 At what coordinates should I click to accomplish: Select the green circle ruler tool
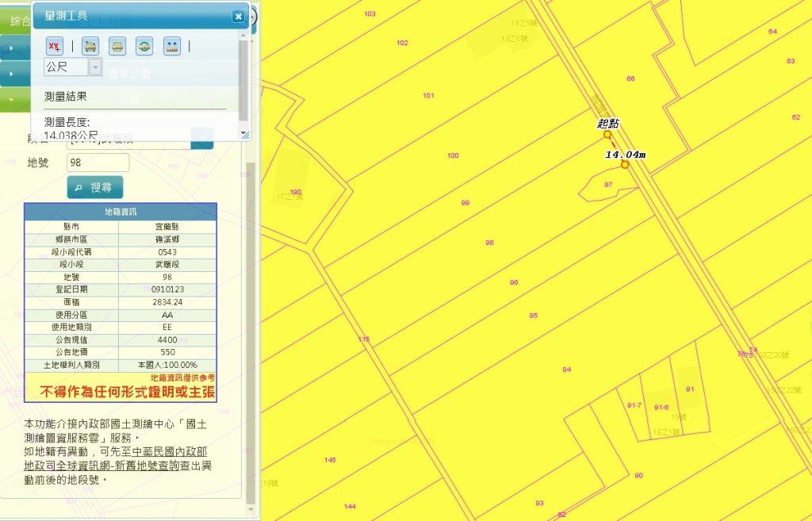(144, 46)
